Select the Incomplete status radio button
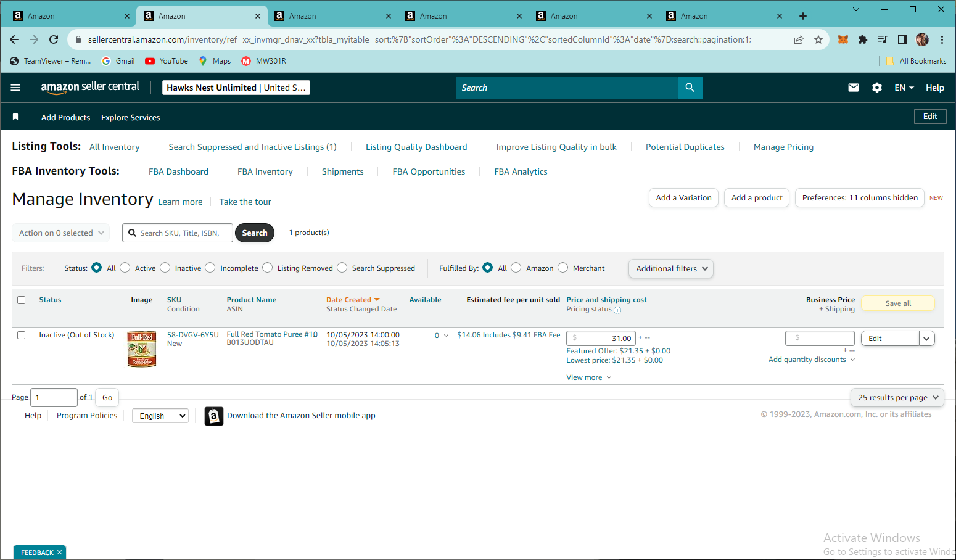This screenshot has width=956, height=560. click(210, 268)
